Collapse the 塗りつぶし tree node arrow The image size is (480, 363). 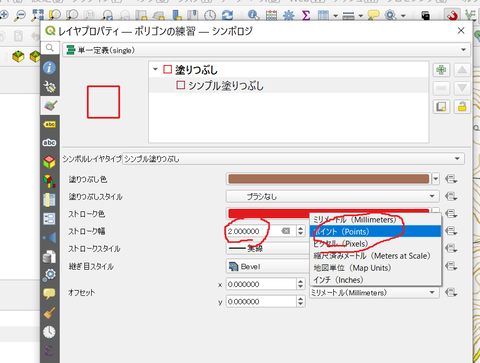(x=155, y=69)
